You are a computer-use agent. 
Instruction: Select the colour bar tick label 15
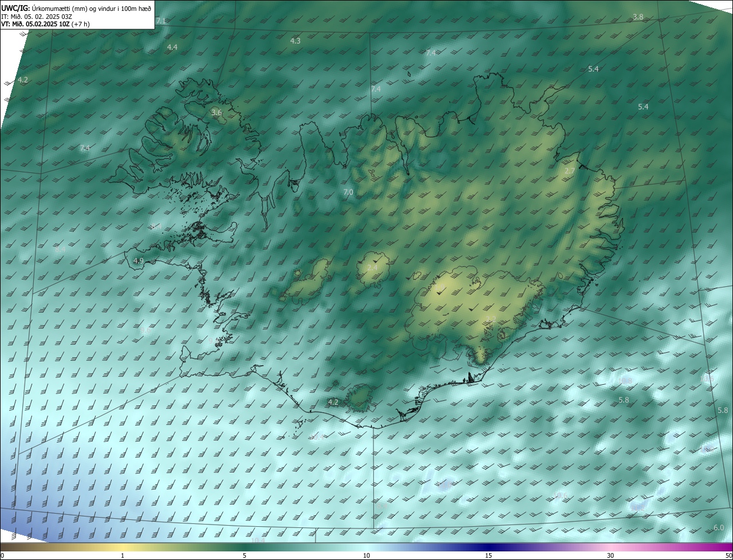[x=488, y=556]
